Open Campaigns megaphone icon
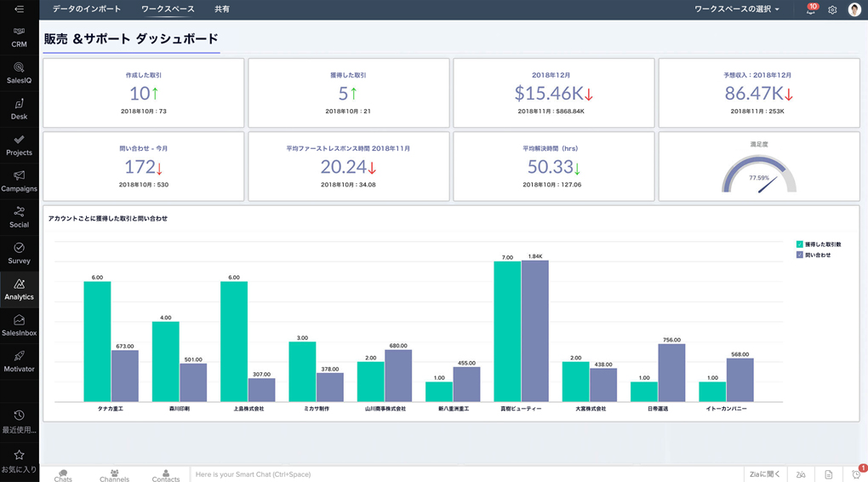 pos(19,181)
